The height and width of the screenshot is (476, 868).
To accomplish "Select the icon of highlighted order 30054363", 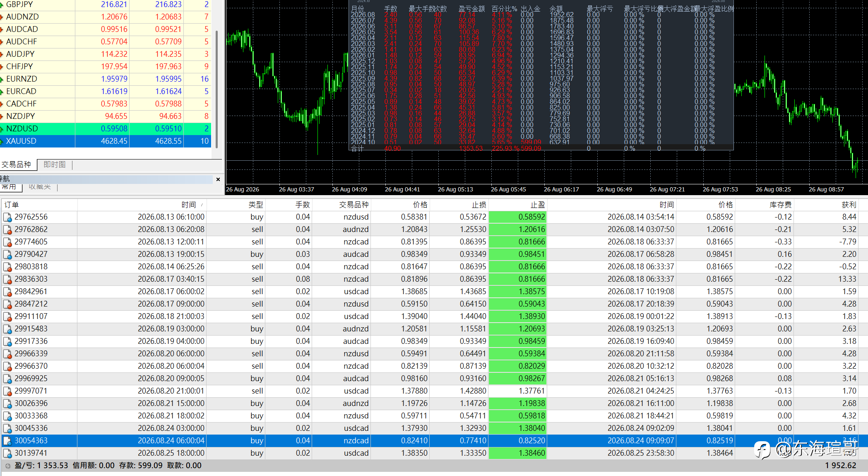I will pyautogui.click(x=7, y=441).
